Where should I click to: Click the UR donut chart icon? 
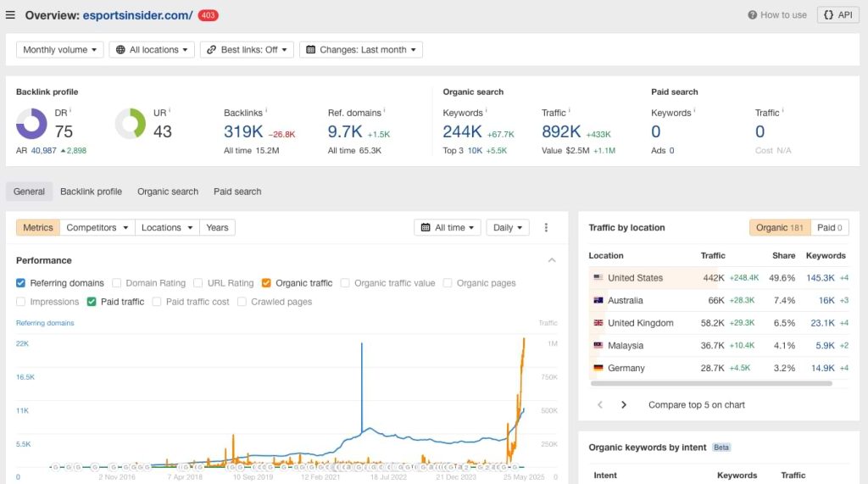(131, 124)
